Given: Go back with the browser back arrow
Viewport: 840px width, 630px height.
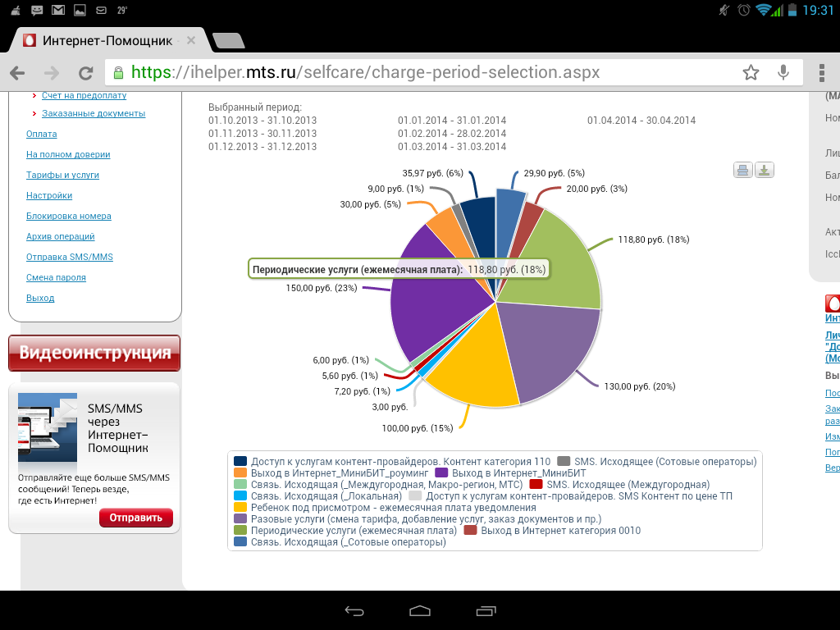Looking at the screenshot, I should [x=17, y=73].
